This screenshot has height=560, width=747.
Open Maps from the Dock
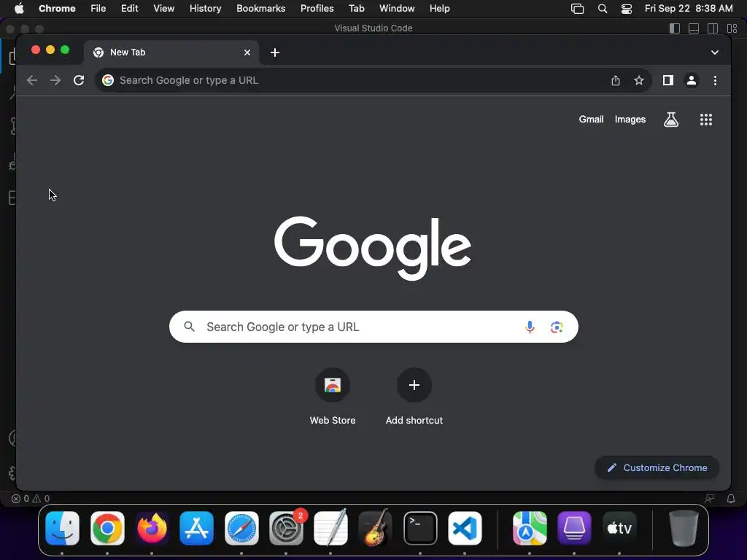click(530, 528)
